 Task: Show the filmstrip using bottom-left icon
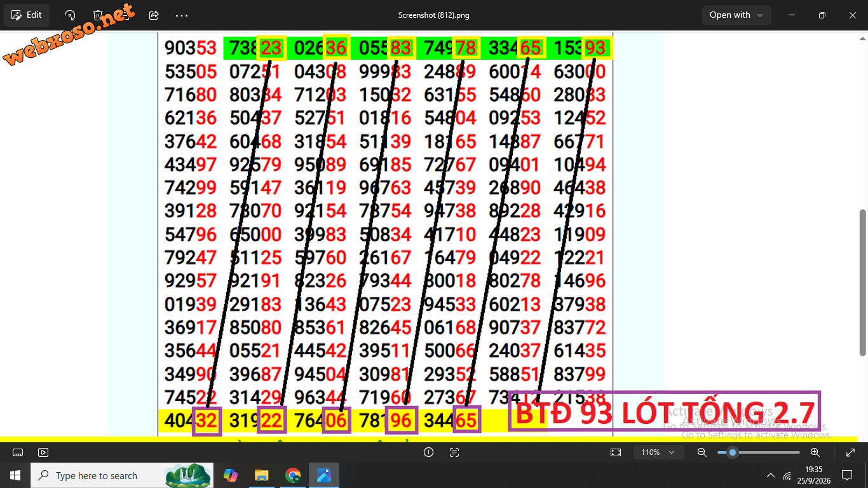point(18,452)
